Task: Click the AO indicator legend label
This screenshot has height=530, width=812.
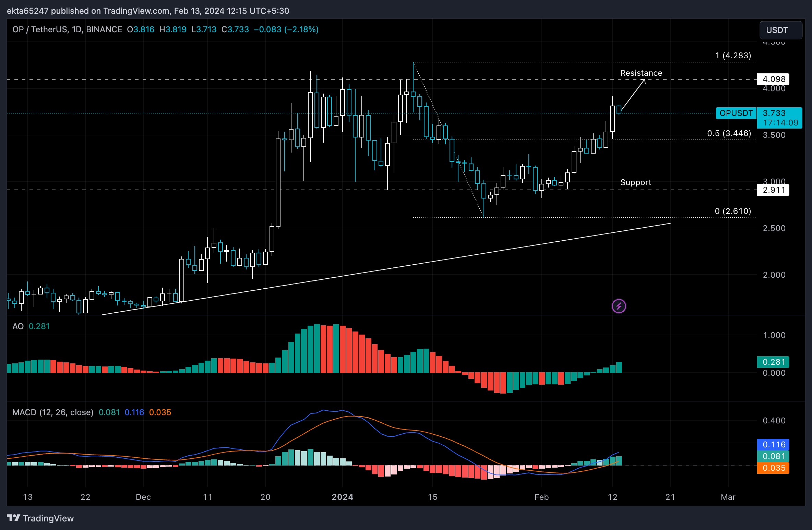Action: [x=18, y=326]
